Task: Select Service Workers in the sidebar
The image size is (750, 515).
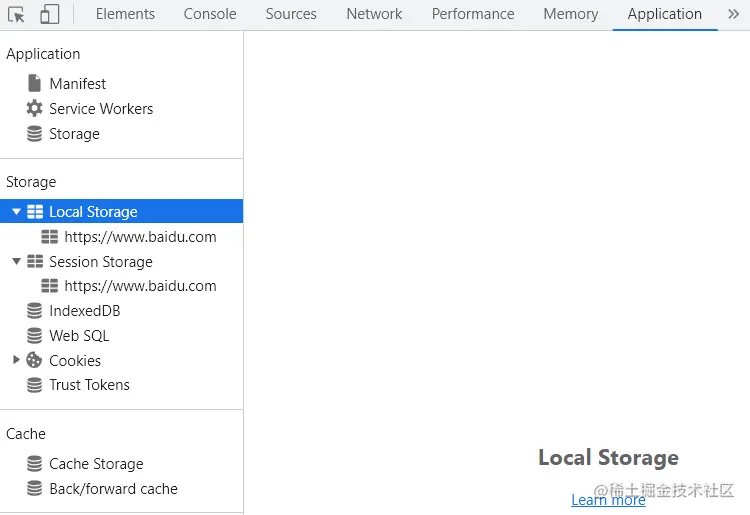Action: click(101, 109)
